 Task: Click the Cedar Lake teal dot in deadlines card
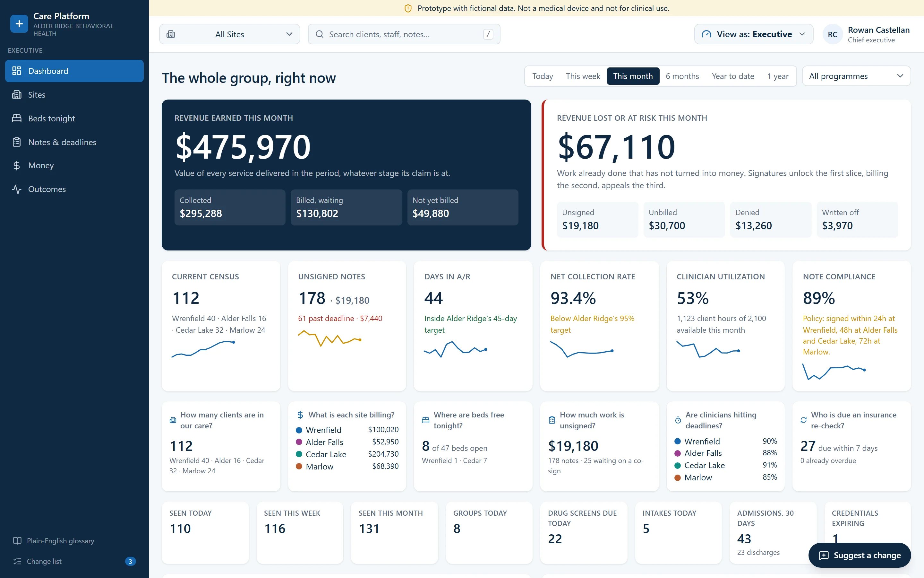pos(678,465)
